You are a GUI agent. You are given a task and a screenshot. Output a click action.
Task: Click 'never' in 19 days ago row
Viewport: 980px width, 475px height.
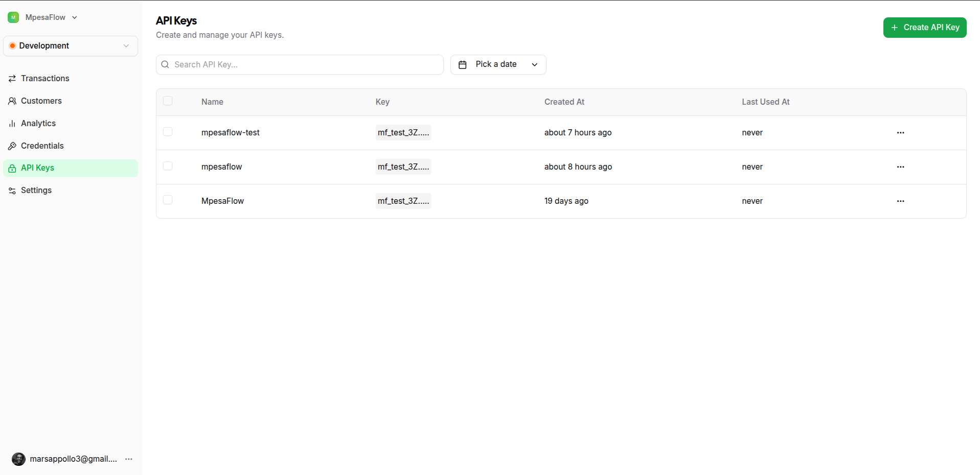[x=753, y=201]
